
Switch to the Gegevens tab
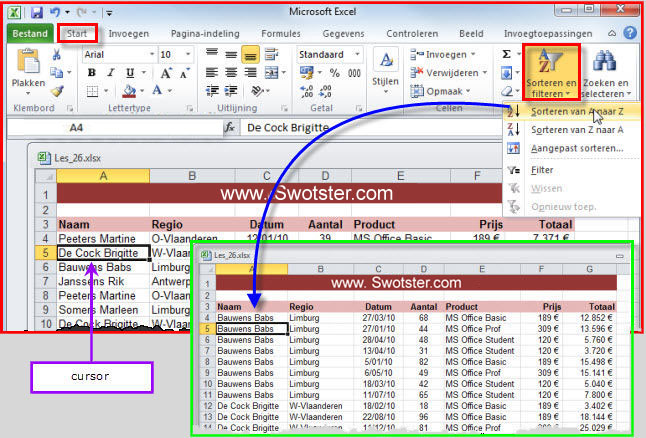pos(343,34)
